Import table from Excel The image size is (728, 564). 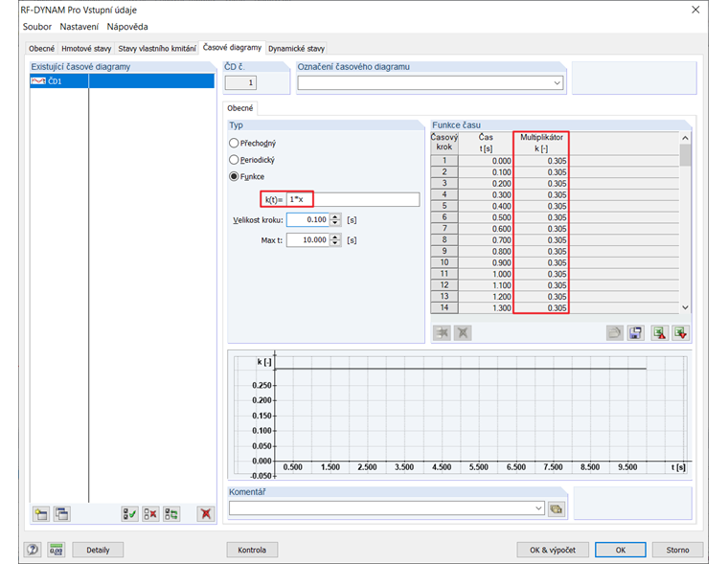[681, 333]
